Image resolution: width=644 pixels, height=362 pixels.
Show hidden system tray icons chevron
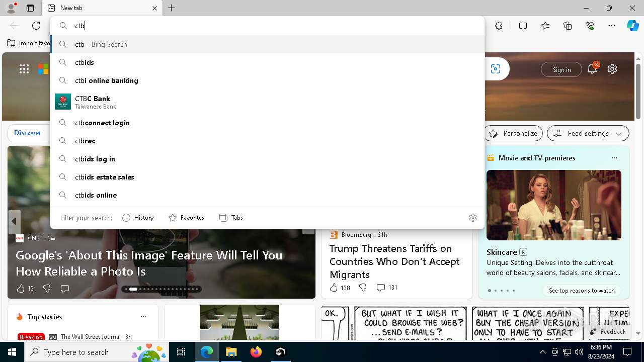(x=542, y=352)
